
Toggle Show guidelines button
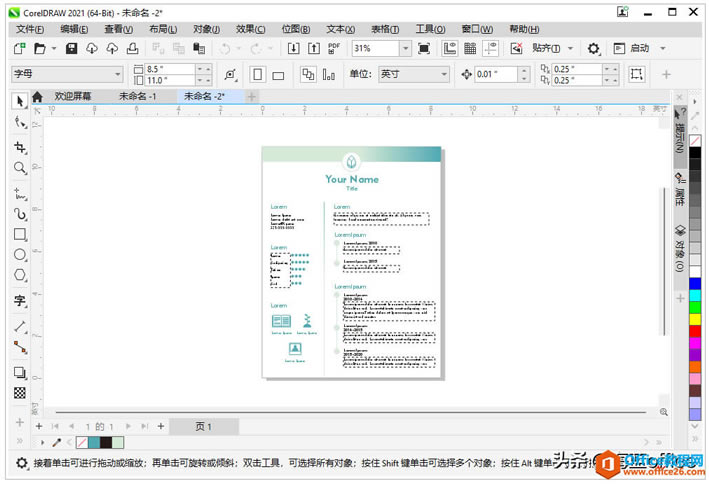491,48
